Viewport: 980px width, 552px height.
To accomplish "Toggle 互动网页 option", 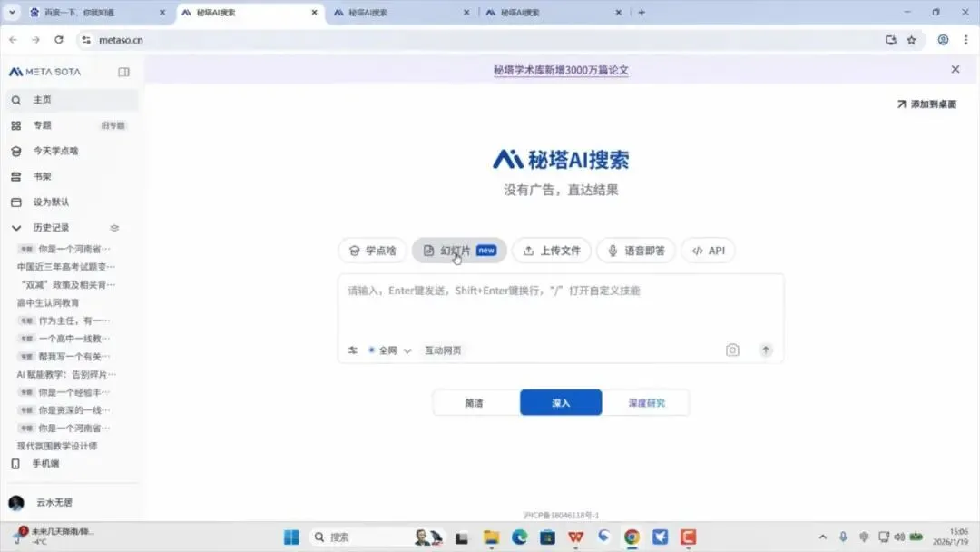I will [443, 350].
